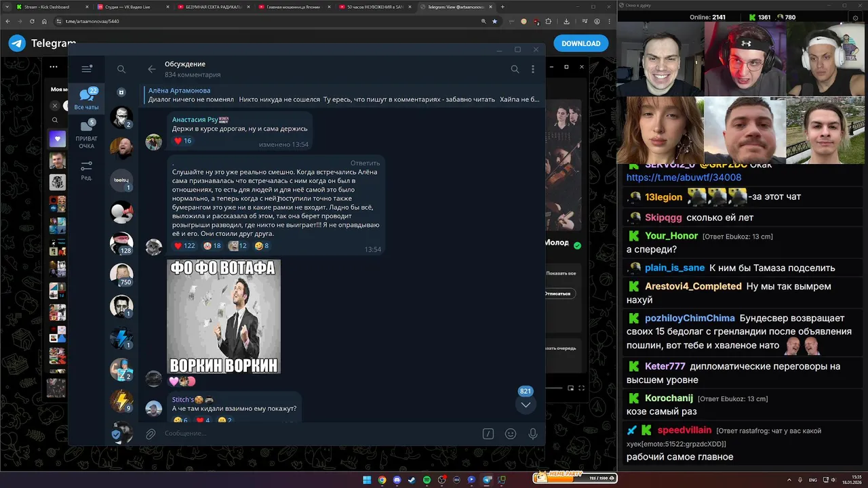Open t.me/abuwtf/34008 link in stream chat

(684, 178)
